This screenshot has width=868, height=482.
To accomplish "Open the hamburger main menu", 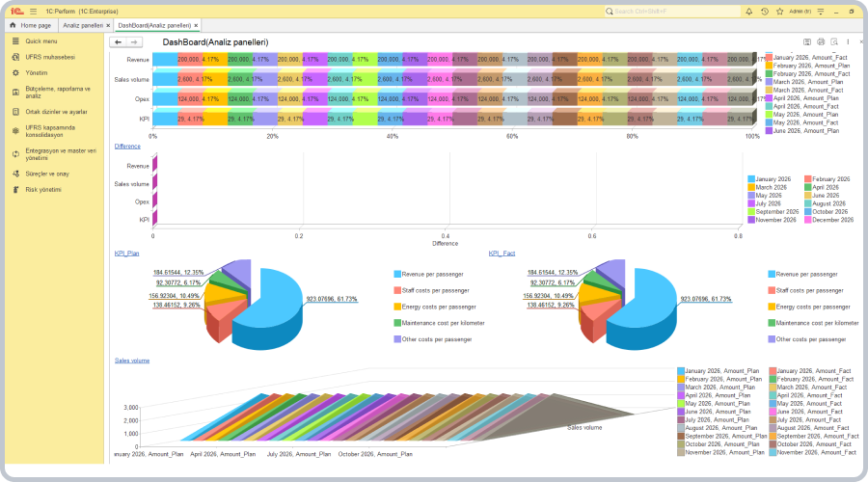I will click(34, 11).
